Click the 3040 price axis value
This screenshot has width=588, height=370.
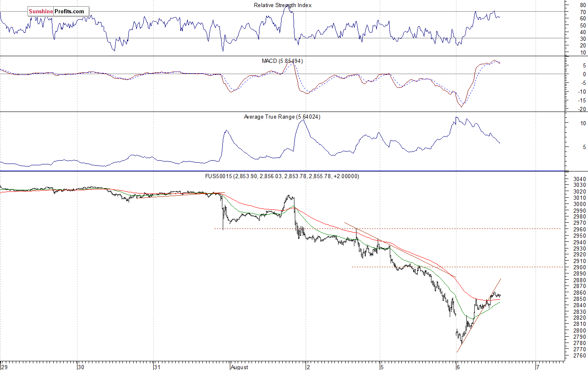580,179
